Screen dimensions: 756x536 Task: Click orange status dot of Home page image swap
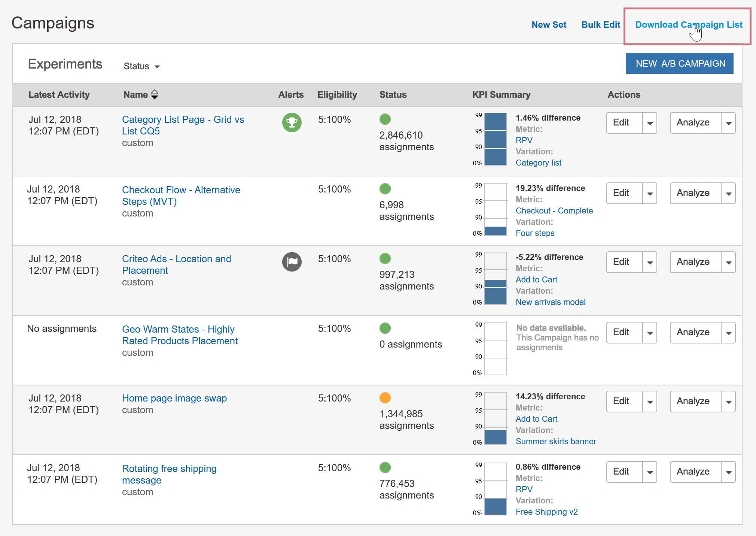[x=385, y=398]
